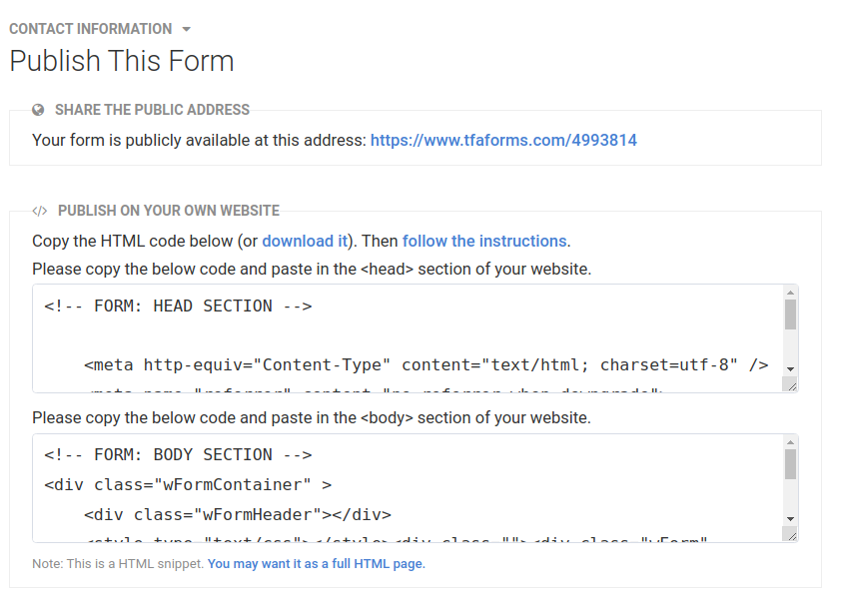Image resolution: width=846 pixels, height=616 pixels.
Task: Open the "follow the instructions" link
Action: (x=484, y=241)
